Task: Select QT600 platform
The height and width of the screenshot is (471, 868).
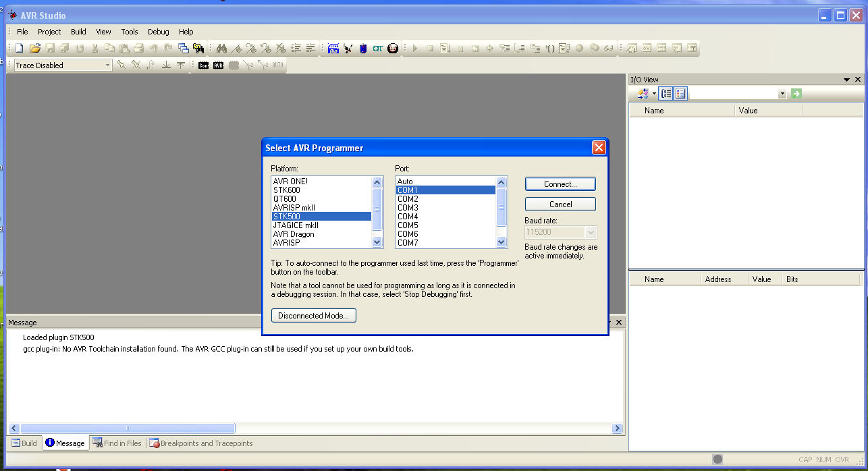Action: click(321, 199)
